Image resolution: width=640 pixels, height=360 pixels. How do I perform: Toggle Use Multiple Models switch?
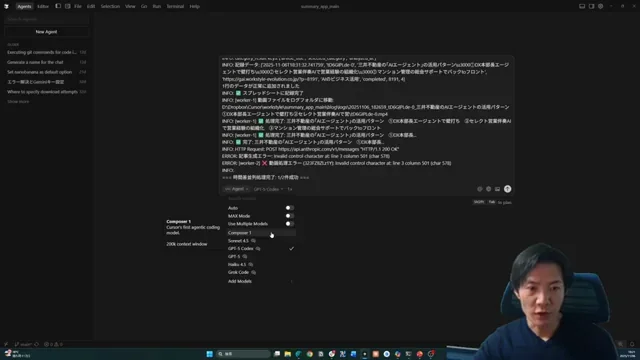pyautogui.click(x=289, y=224)
